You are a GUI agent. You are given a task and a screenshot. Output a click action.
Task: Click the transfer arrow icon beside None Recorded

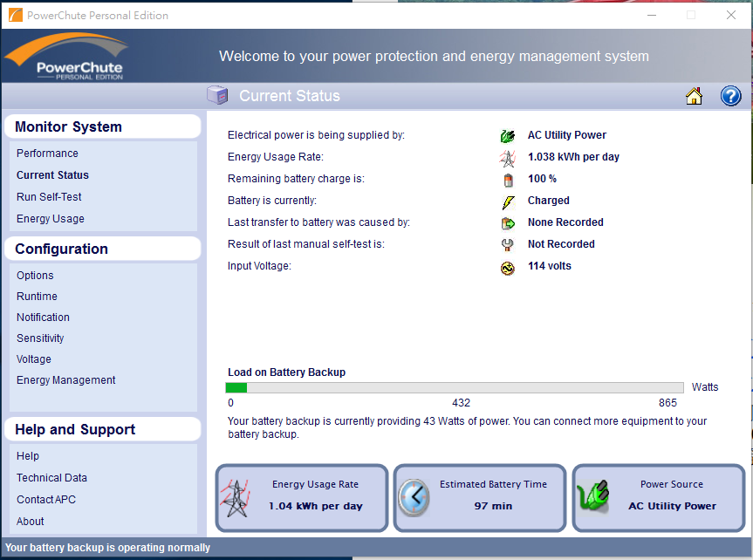508,223
